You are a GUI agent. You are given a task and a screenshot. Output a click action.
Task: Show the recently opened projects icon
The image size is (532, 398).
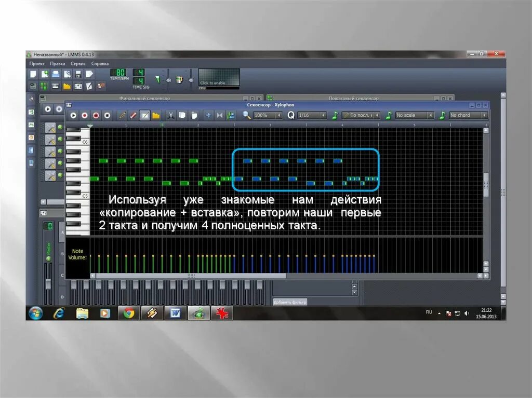(67, 74)
